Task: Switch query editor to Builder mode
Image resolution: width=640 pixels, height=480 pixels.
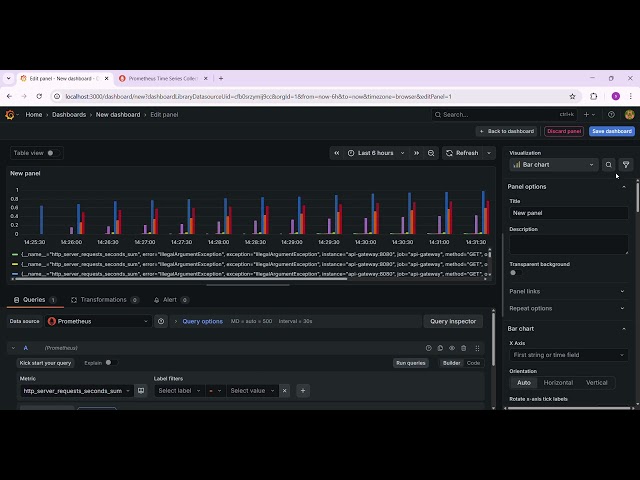Action: tap(451, 363)
